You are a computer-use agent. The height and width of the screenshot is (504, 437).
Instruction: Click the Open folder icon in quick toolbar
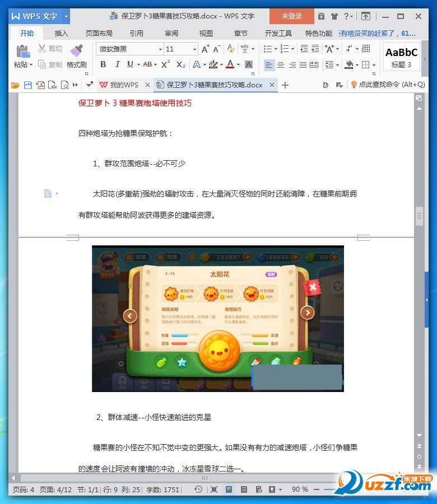click(x=15, y=85)
